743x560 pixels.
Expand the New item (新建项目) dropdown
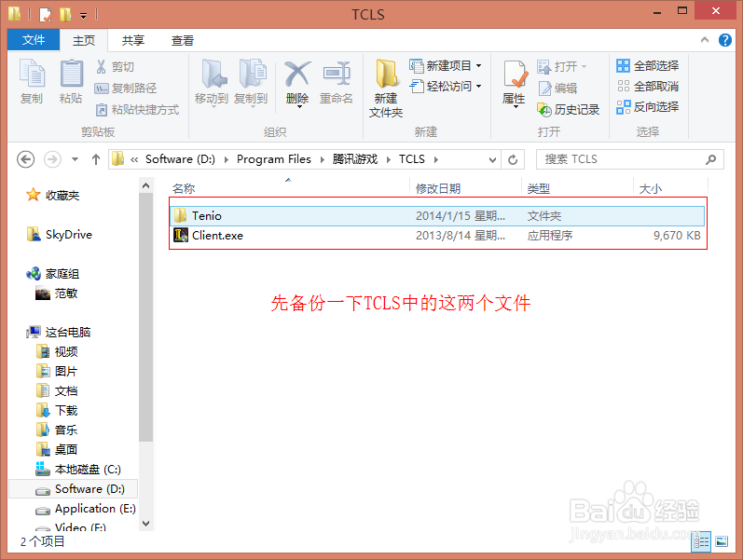click(x=478, y=65)
